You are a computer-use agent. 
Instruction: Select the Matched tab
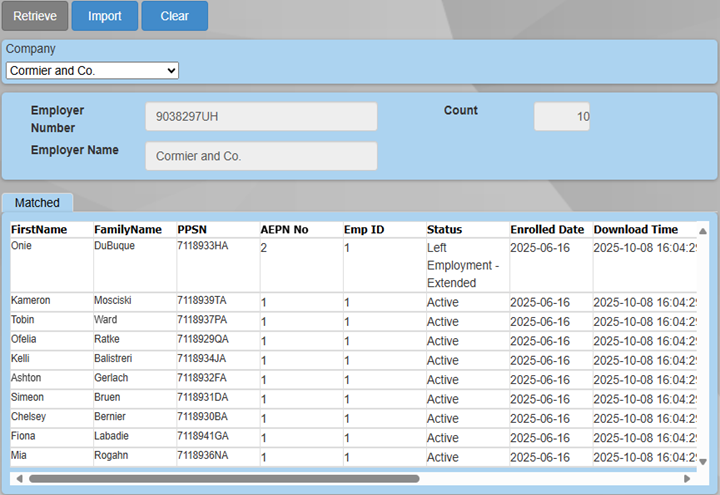coord(37,203)
